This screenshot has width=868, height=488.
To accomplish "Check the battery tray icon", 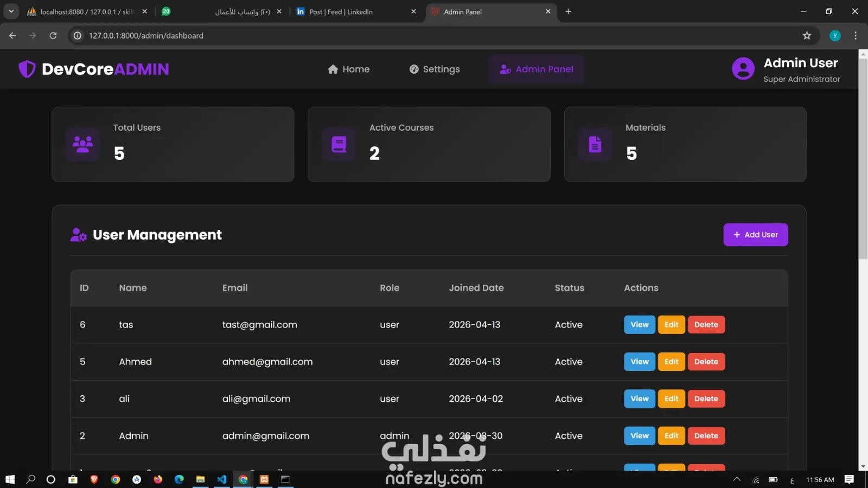I will 773,479.
